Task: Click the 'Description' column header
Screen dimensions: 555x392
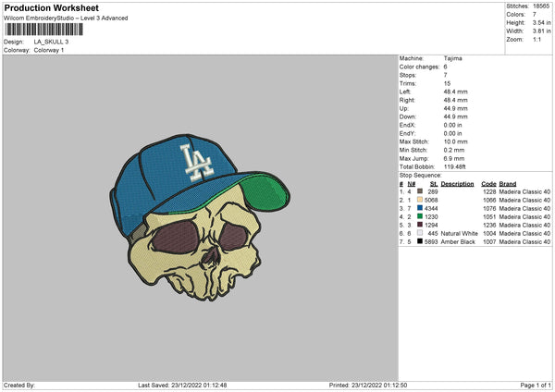Action: [x=457, y=184]
